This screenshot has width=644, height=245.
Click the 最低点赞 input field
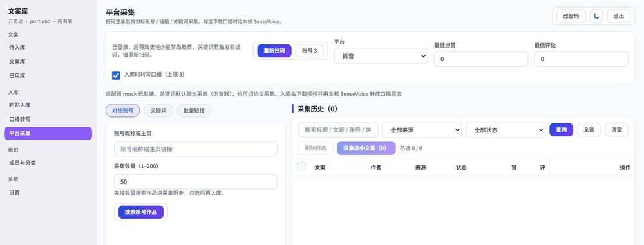481,59
